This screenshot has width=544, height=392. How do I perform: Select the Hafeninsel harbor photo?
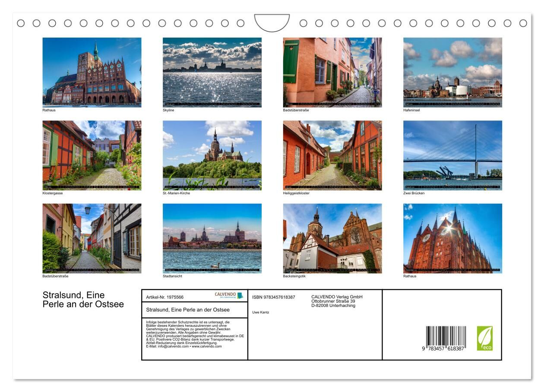tap(452, 72)
